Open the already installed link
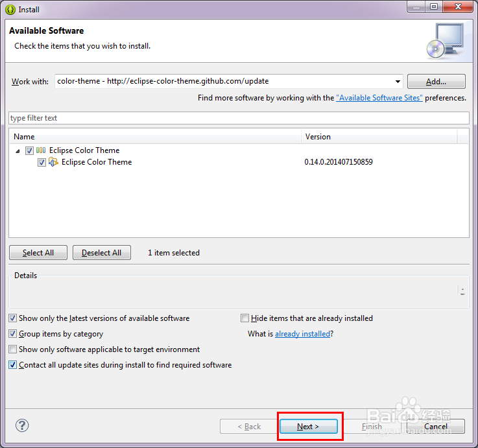478x448 pixels. pos(302,334)
